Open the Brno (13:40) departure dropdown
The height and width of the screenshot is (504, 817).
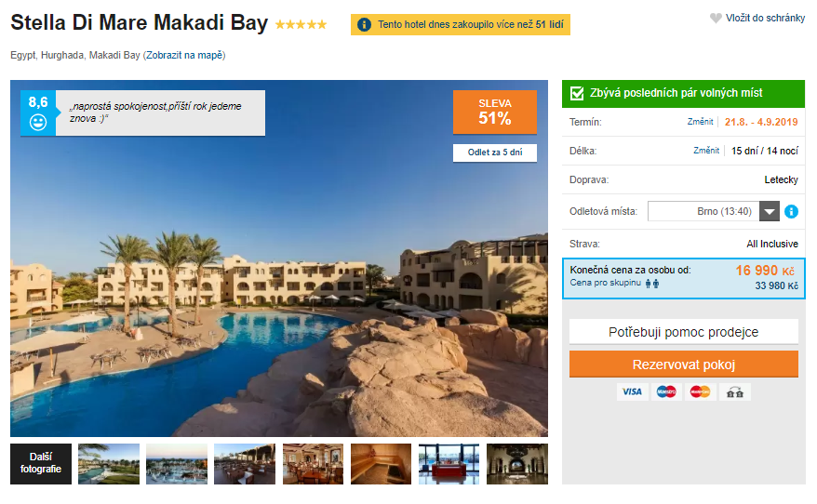tap(703, 211)
